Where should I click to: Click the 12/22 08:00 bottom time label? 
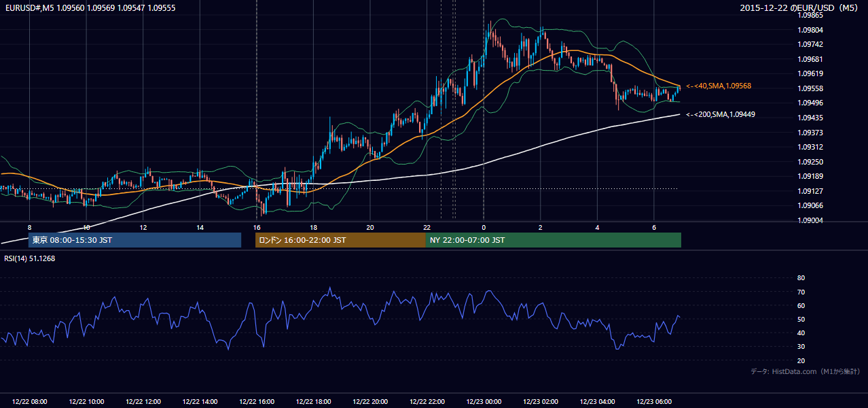[x=29, y=401]
